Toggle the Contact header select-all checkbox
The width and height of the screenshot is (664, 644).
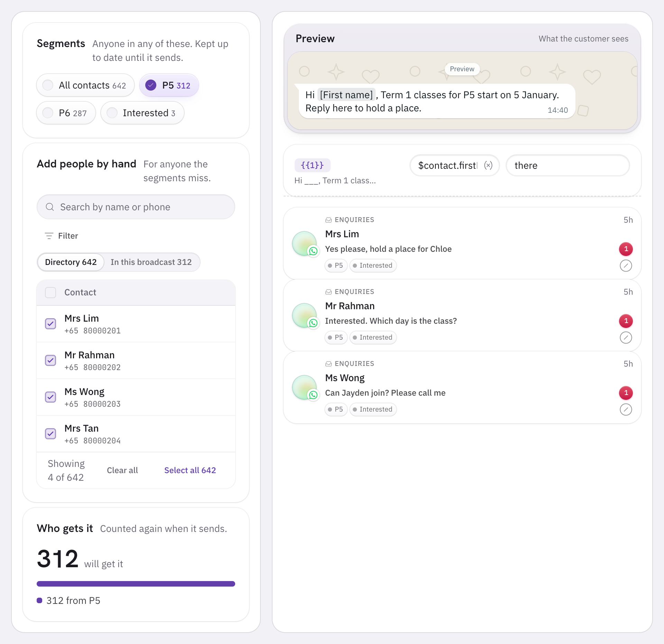pyautogui.click(x=50, y=293)
